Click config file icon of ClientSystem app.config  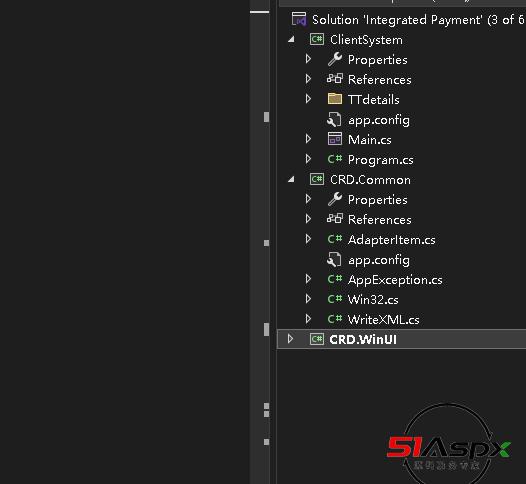pos(334,120)
